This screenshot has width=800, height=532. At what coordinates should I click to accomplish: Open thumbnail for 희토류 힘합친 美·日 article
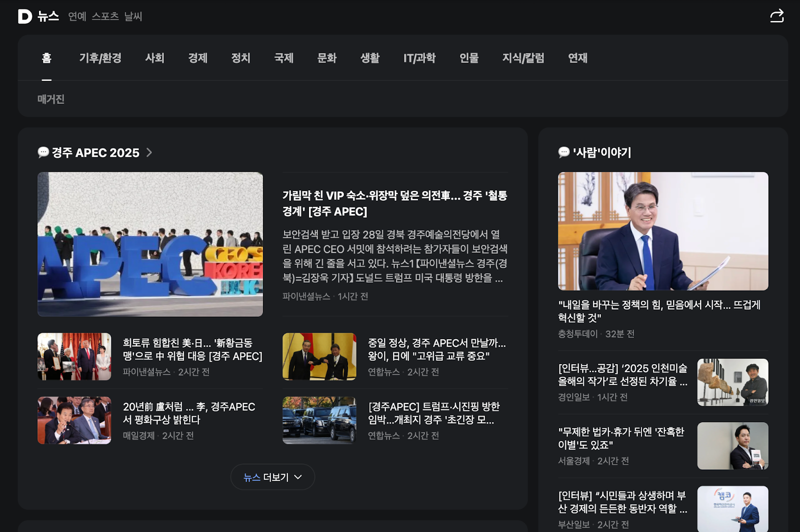coord(74,357)
